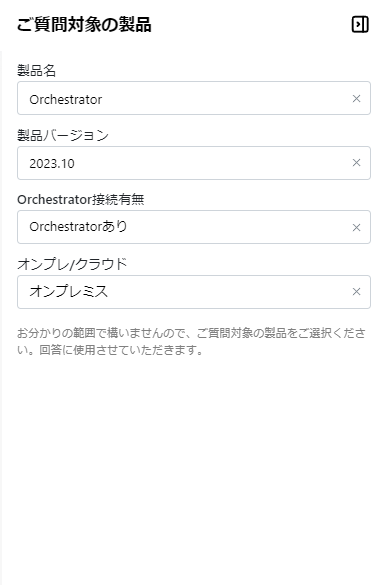The width and height of the screenshot is (372, 585).
Task: Click the 製品バージョン field label
Action: coord(63,135)
